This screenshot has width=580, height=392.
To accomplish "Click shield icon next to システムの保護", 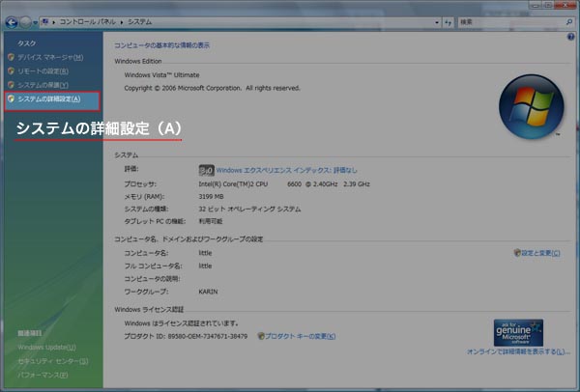I will click(11, 85).
